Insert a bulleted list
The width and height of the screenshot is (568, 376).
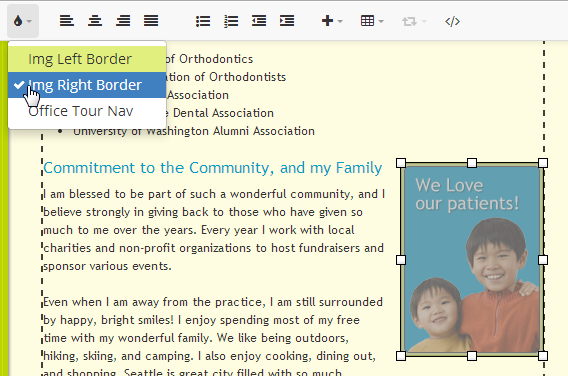203,21
